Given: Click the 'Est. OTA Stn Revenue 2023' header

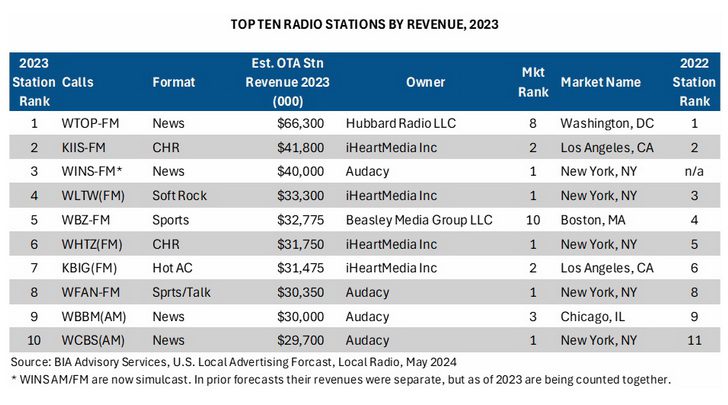Looking at the screenshot, I should pyautogui.click(x=287, y=82).
